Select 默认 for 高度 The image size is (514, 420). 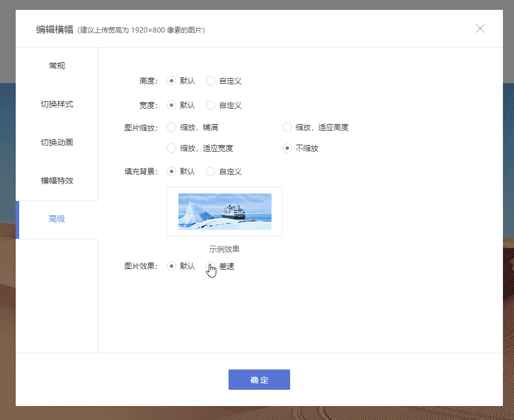click(171, 81)
